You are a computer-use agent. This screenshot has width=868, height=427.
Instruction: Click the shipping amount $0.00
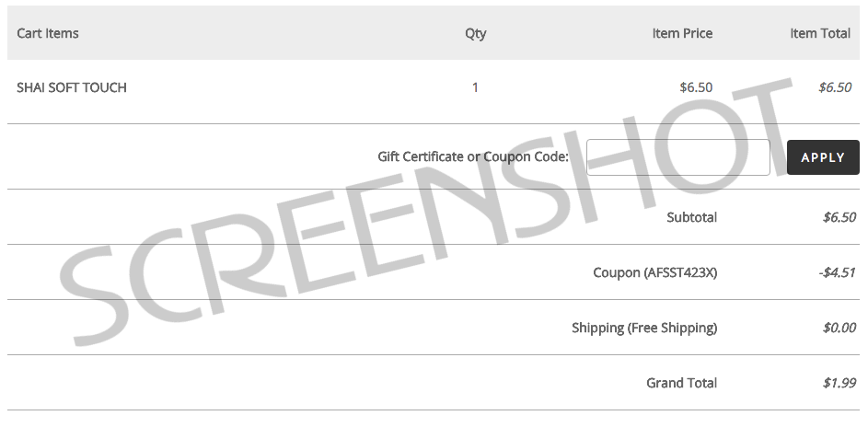coord(839,328)
